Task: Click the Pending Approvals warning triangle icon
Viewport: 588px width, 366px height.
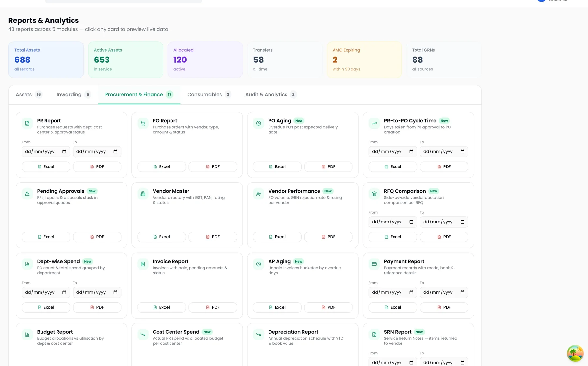Action: pos(27,194)
